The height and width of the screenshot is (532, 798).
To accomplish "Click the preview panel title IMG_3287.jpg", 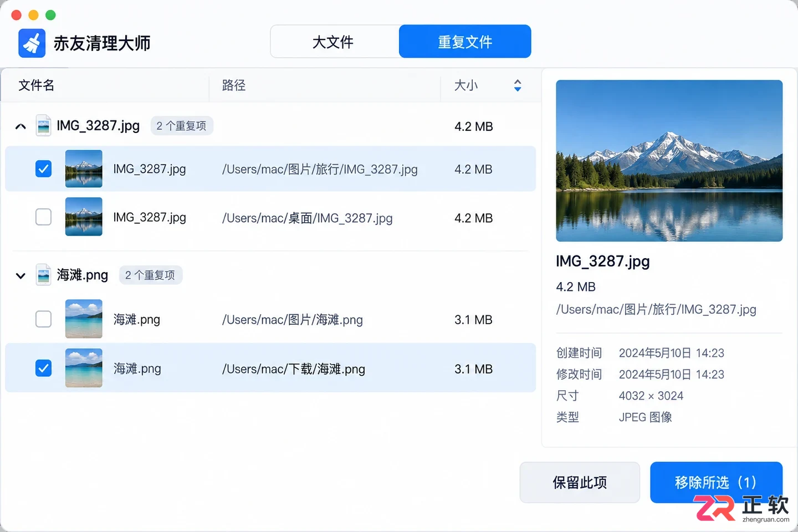I will pos(603,262).
